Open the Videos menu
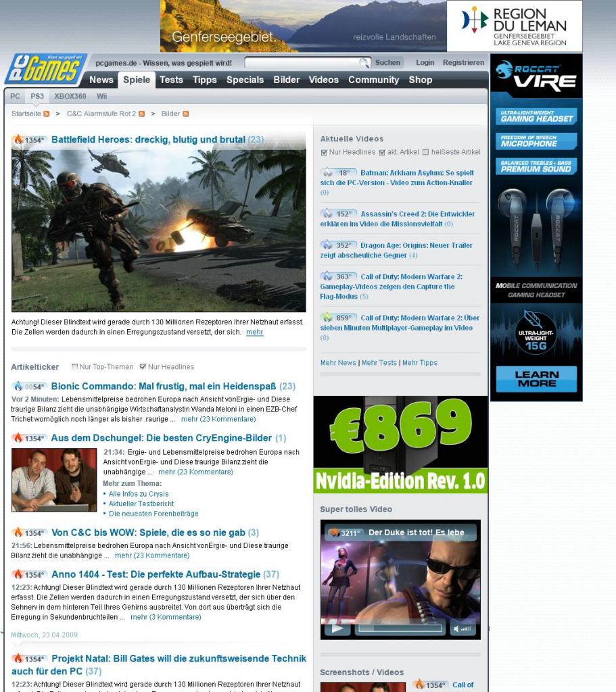Viewport: 616px width, 692px height. pyautogui.click(x=324, y=80)
